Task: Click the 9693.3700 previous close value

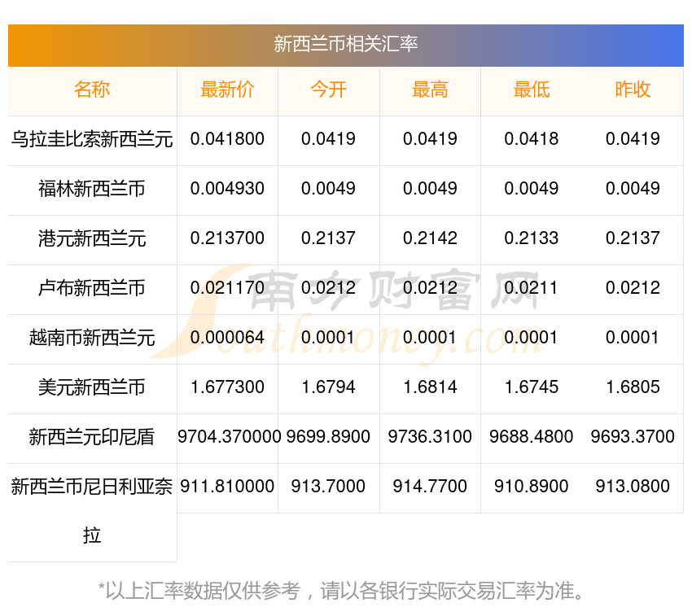Action: tap(633, 437)
